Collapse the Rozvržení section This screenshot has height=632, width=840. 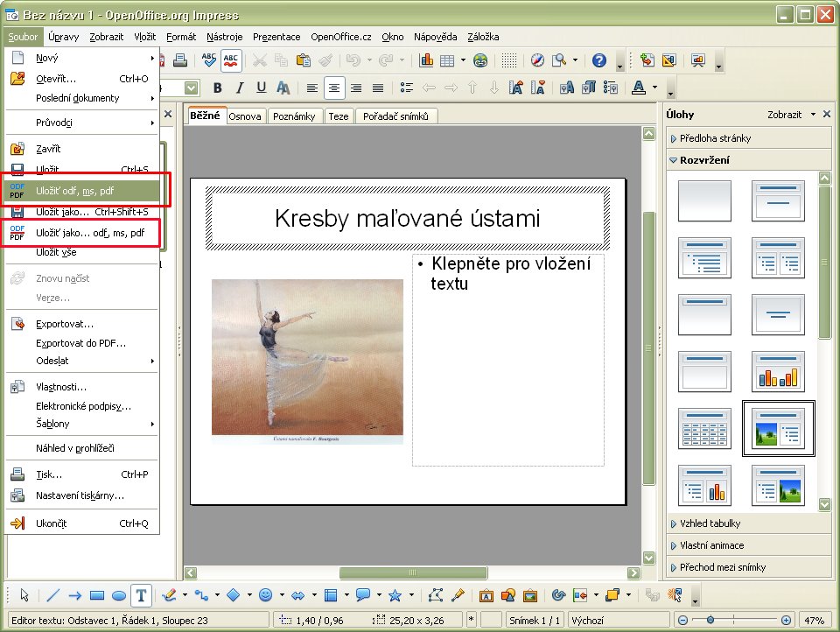(749, 159)
